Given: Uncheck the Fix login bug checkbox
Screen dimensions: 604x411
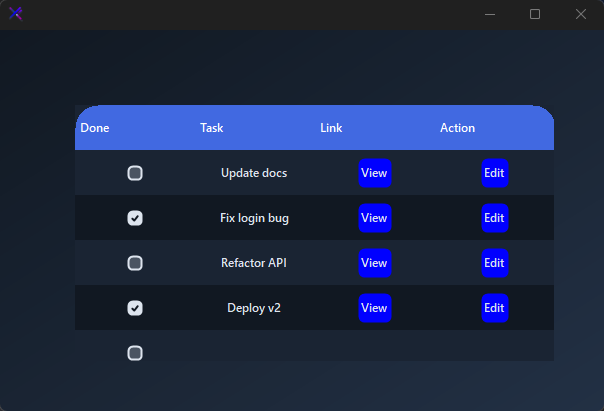Looking at the screenshot, I should tap(135, 218).
